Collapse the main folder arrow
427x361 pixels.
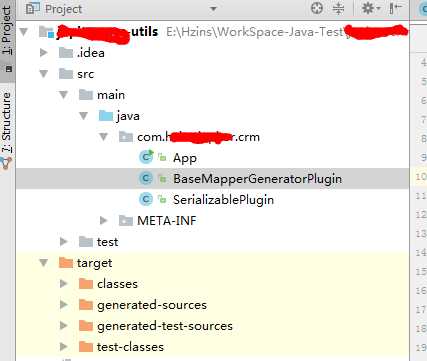pyautogui.click(x=64, y=95)
